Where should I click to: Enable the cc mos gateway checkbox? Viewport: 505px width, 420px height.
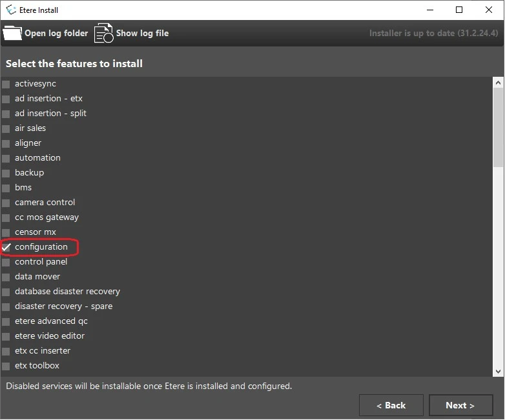(x=6, y=218)
